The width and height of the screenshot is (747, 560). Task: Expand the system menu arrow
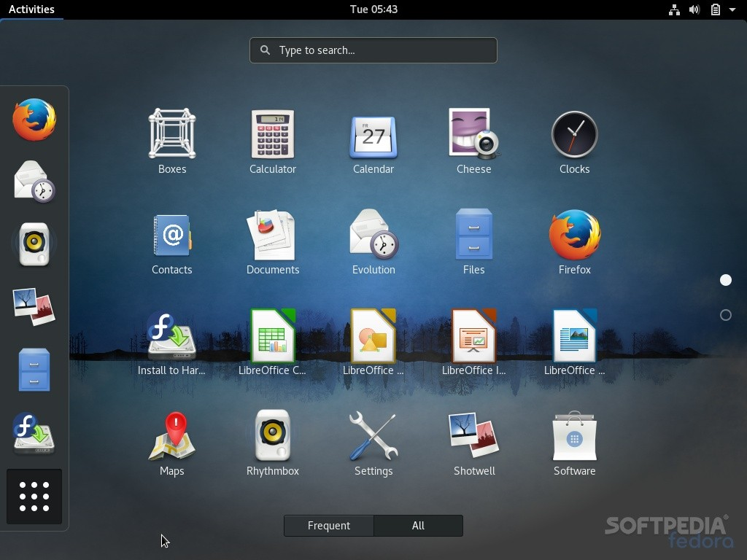(x=732, y=9)
